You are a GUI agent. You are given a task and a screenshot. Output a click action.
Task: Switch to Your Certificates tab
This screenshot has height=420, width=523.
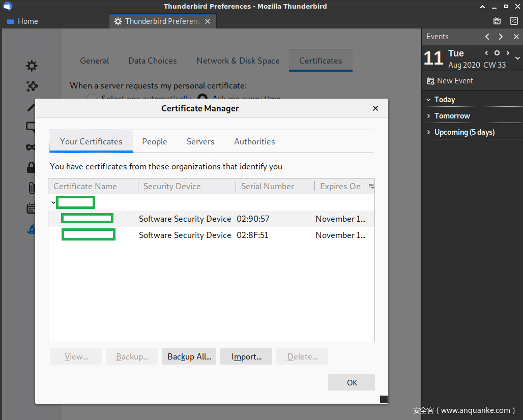(x=91, y=141)
